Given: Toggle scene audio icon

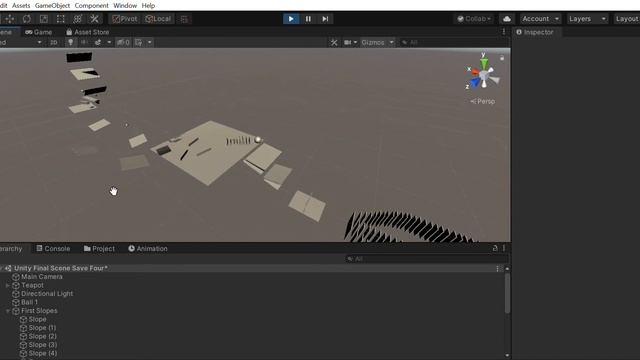Looking at the screenshot, I should 84,42.
